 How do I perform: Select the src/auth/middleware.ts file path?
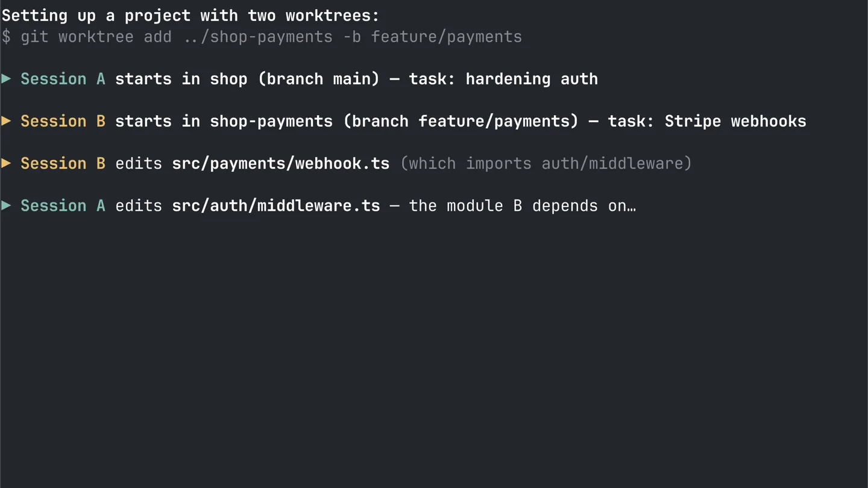tap(276, 205)
